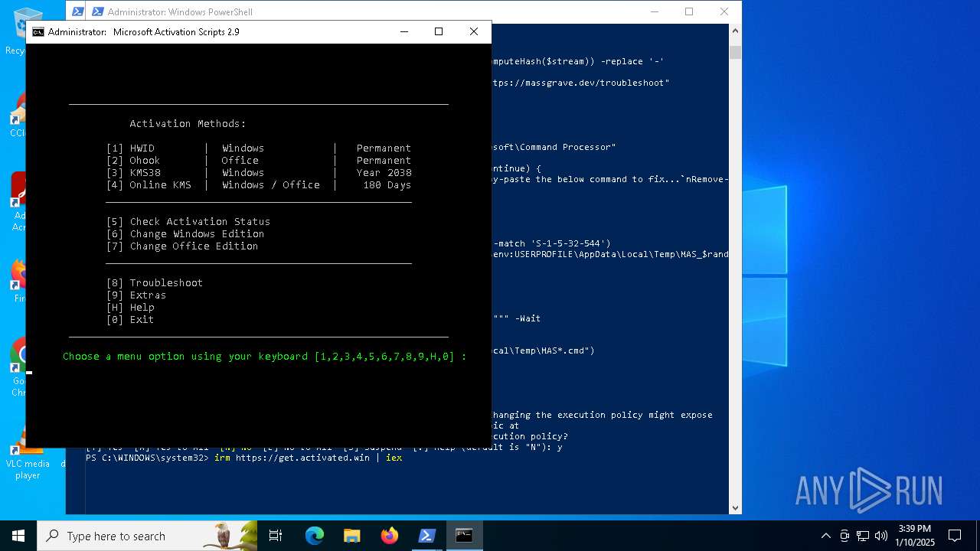Image resolution: width=980 pixels, height=551 pixels.
Task: Open the volume control in the tray
Action: 880,536
